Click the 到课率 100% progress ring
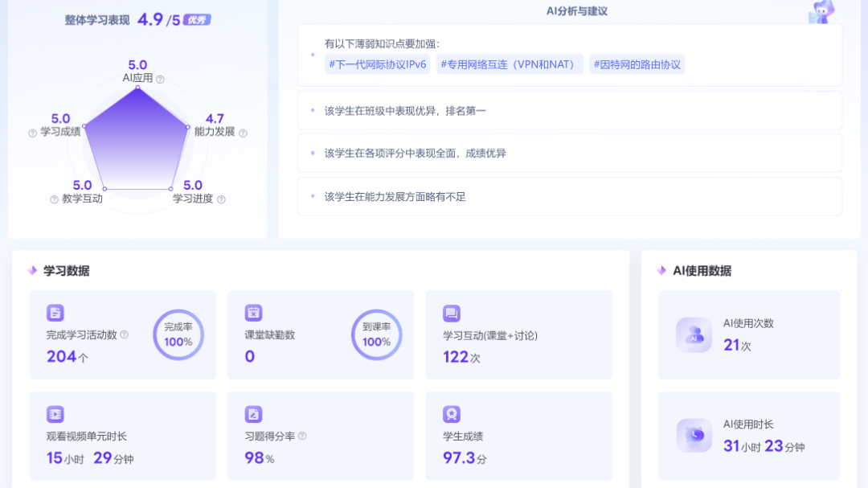Image resolution: width=868 pixels, height=488 pixels. pyautogui.click(x=376, y=334)
